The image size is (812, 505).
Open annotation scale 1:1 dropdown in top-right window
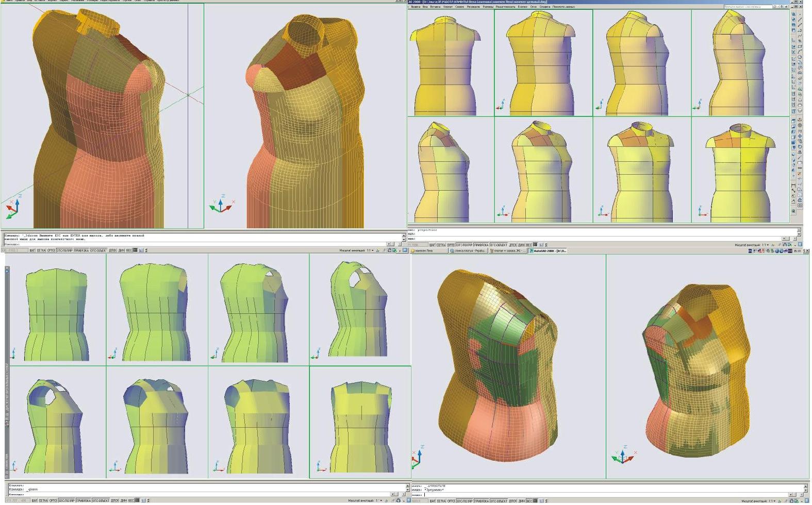point(765,245)
